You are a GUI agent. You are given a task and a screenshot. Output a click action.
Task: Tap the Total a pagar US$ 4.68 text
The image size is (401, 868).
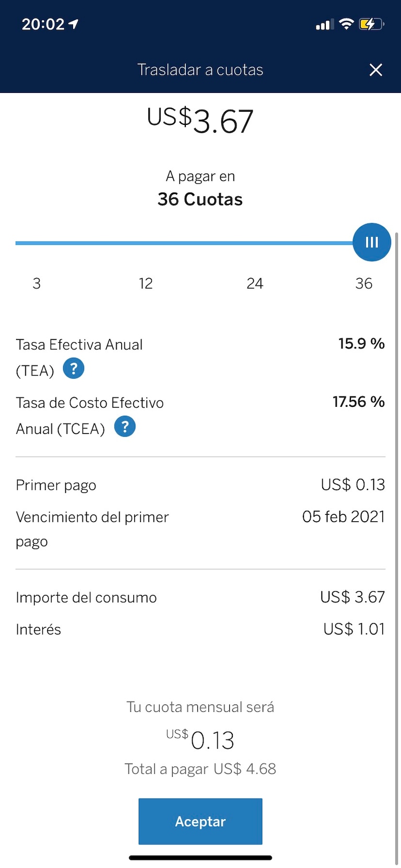tap(200, 769)
